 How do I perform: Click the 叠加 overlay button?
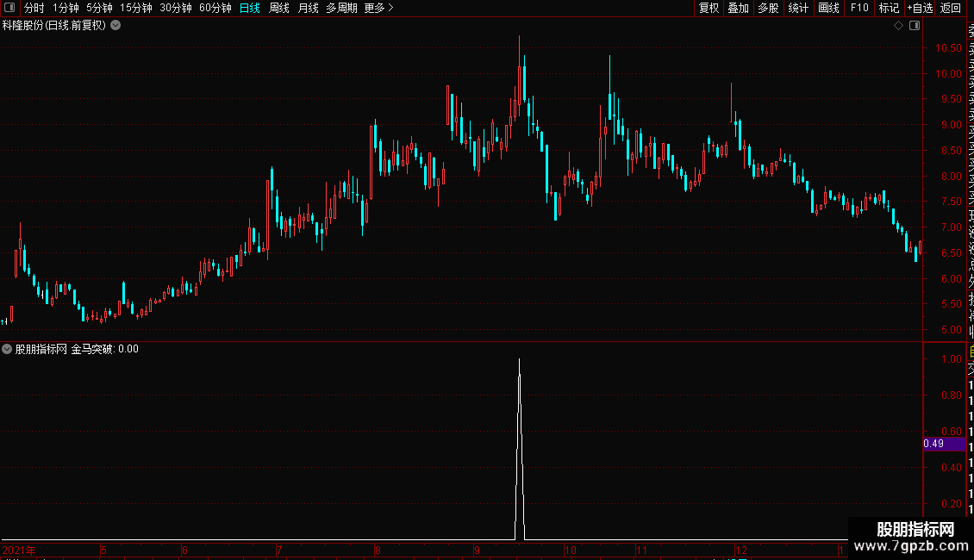[x=739, y=8]
